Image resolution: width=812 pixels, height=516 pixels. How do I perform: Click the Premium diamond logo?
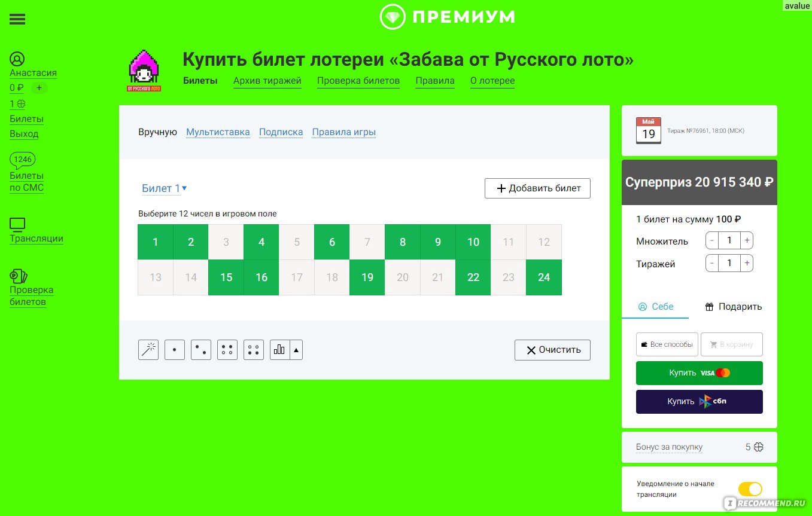393,17
